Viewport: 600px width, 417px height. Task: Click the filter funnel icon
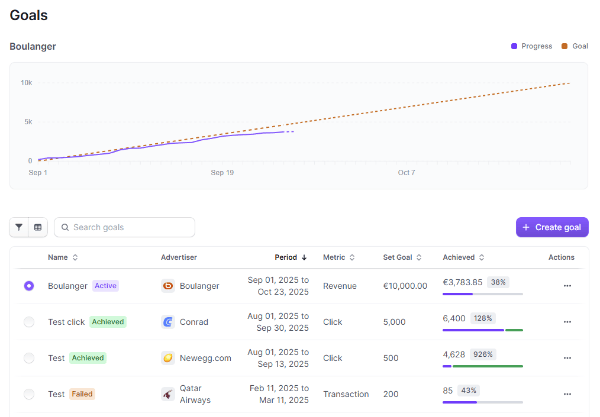coord(19,227)
